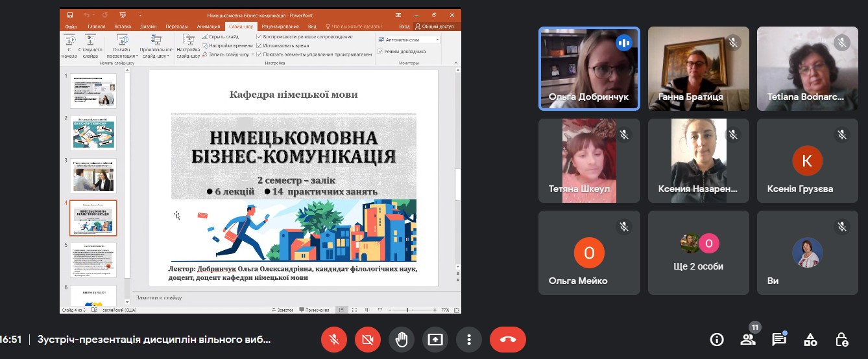
Task: Open the 'Вставка' ribbon tab
Action: pos(123,27)
